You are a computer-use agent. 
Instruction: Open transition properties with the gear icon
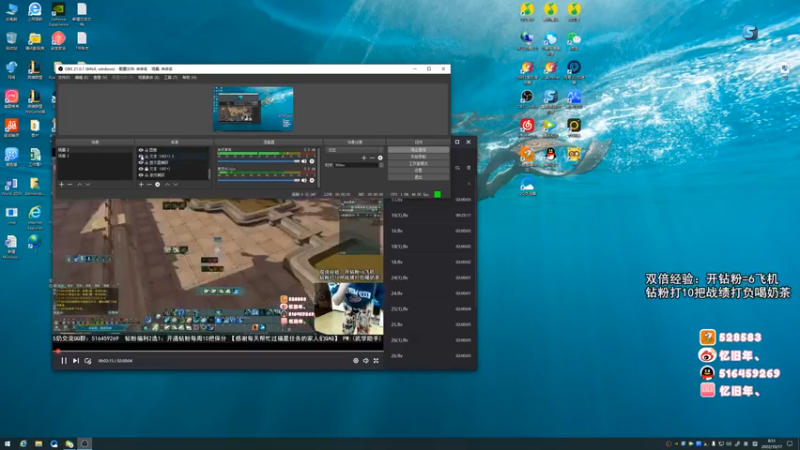click(380, 158)
